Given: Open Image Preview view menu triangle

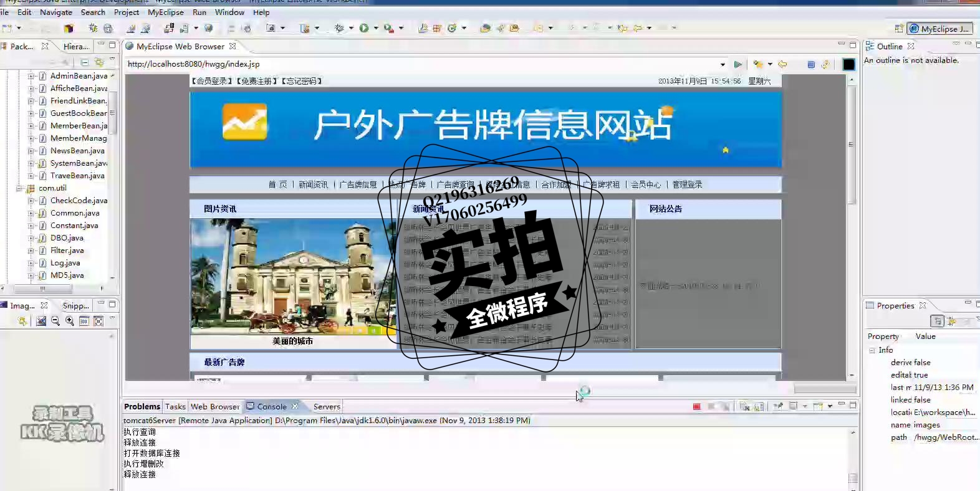Looking at the screenshot, I should 112,319.
